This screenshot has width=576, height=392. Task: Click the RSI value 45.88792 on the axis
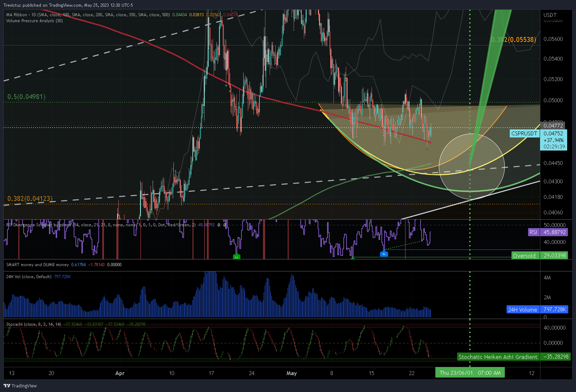(554, 232)
